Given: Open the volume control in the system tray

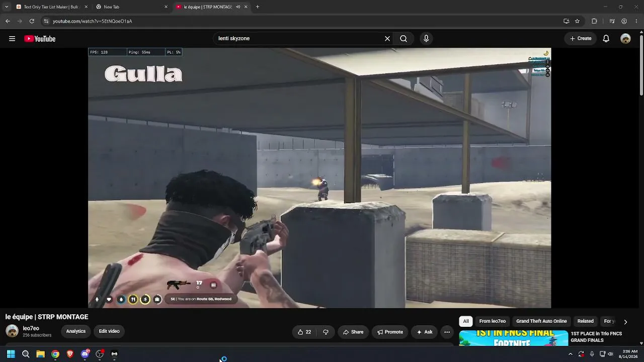Looking at the screenshot, I should click(610, 354).
